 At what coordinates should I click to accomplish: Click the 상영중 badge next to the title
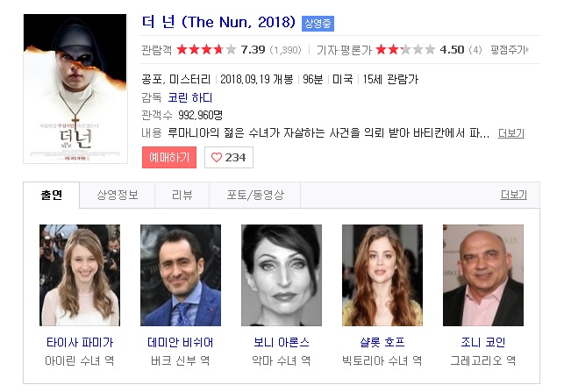point(318,24)
